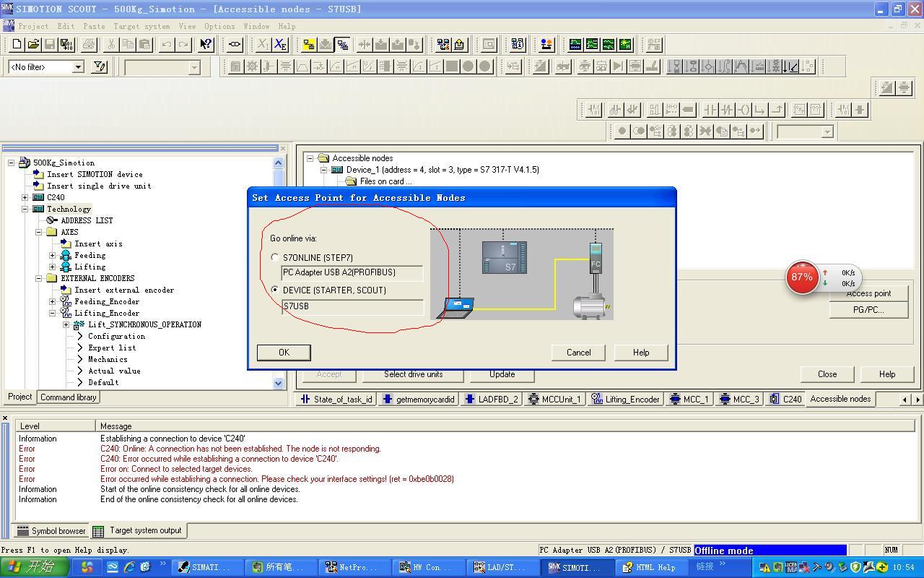This screenshot has height=578, width=924.
Task: Switch to the Command library tab
Action: [69, 397]
